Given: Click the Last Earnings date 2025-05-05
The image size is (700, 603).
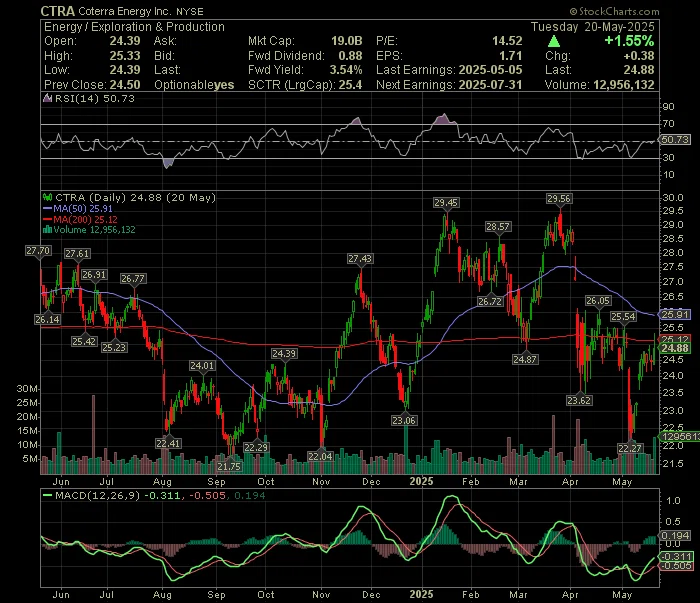Looking at the screenshot, I should click(x=490, y=70).
